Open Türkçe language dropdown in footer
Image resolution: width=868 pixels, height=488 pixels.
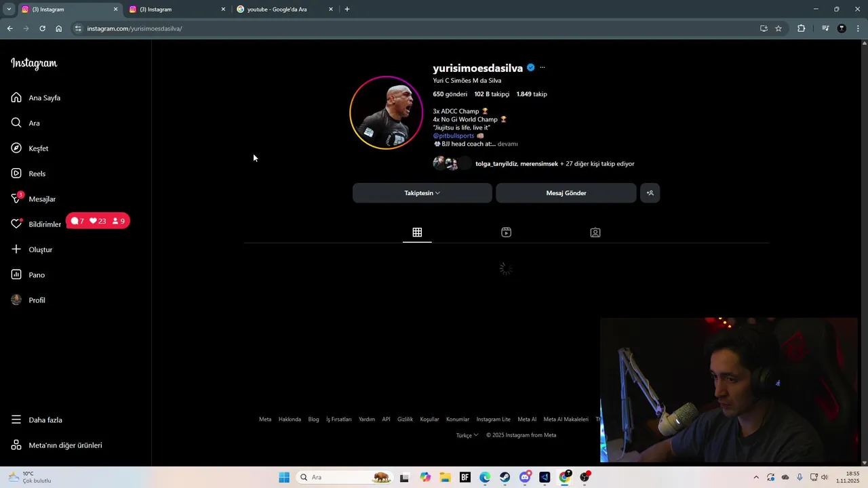[467, 435]
